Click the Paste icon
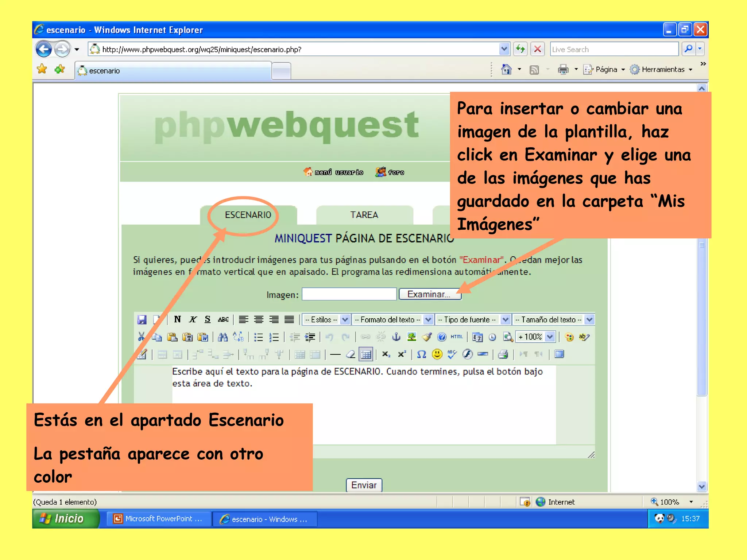The width and height of the screenshot is (747, 560). [x=172, y=337]
